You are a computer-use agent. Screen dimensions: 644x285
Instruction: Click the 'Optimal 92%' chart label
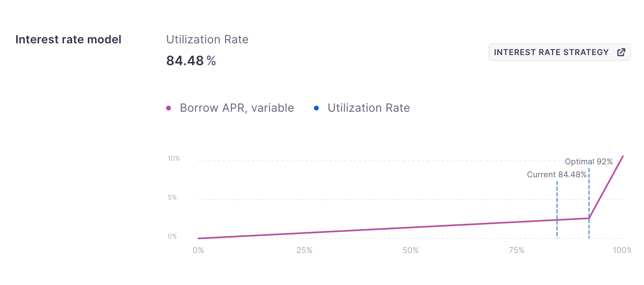589,162
